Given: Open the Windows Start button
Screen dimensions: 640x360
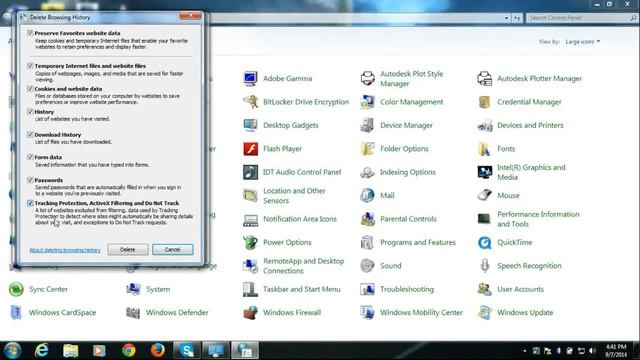Looking at the screenshot, I should [13, 350].
